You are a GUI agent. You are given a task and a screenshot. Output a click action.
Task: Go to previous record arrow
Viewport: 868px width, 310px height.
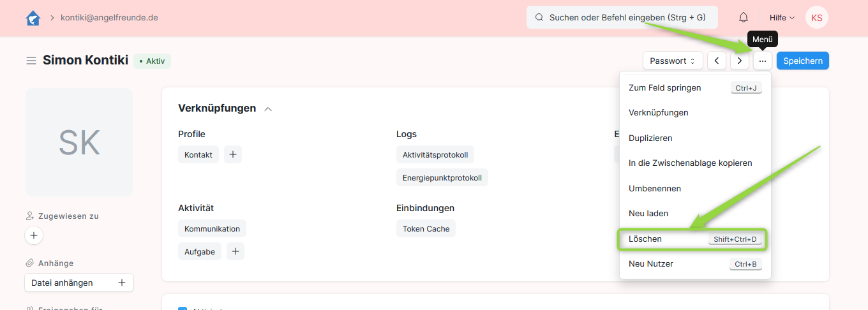[x=717, y=61]
